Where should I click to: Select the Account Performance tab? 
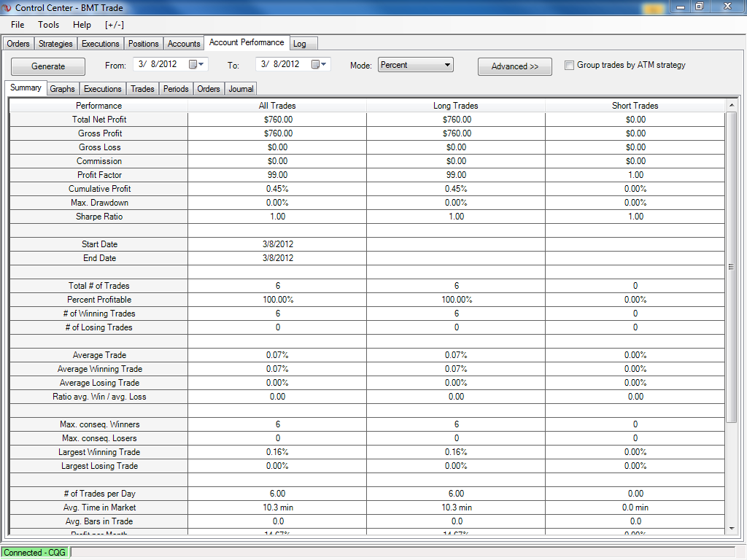pyautogui.click(x=247, y=42)
